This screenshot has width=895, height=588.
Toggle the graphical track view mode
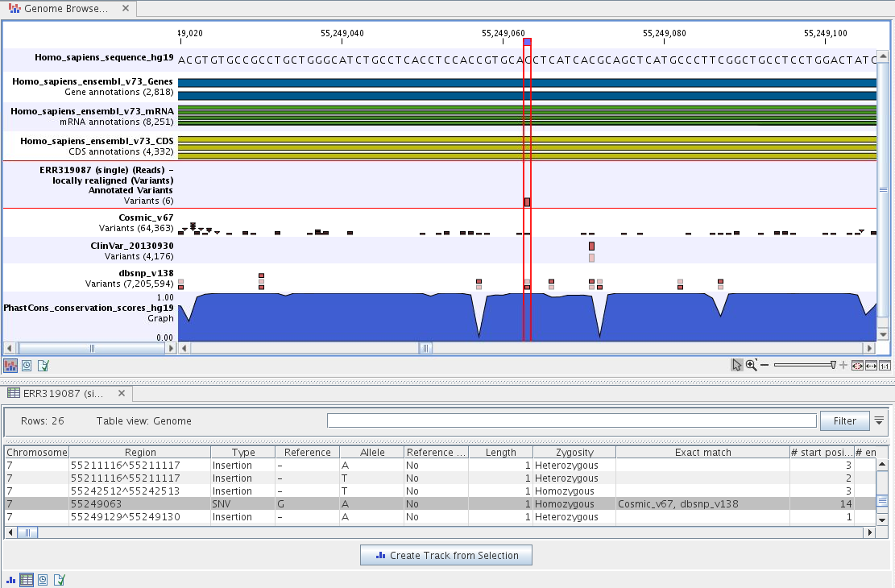[10, 365]
